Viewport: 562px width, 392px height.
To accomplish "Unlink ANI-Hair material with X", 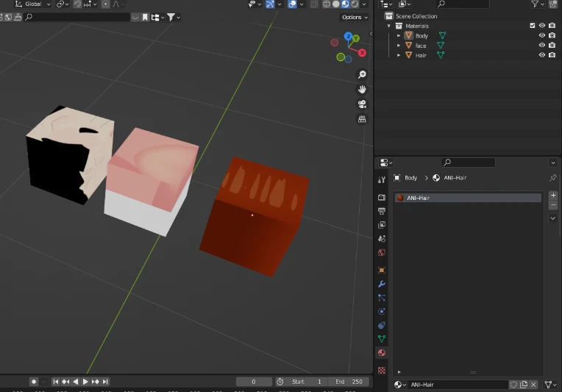I will click(x=533, y=385).
